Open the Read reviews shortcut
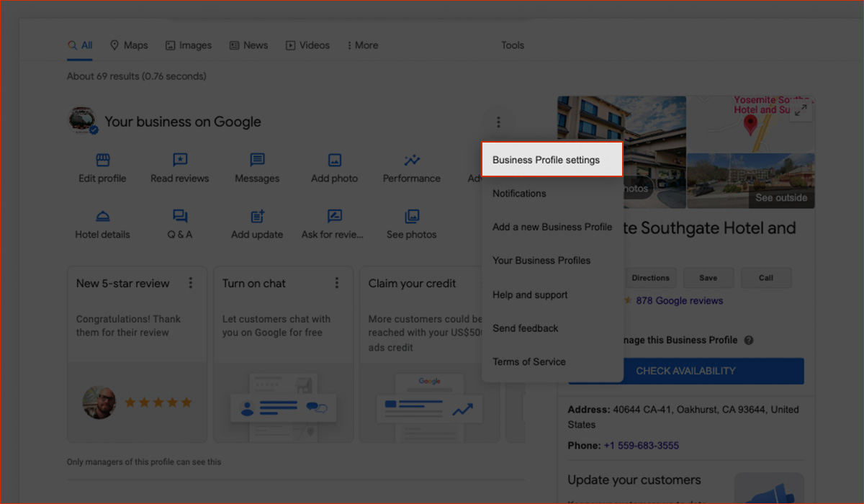The width and height of the screenshot is (864, 504). [180, 168]
